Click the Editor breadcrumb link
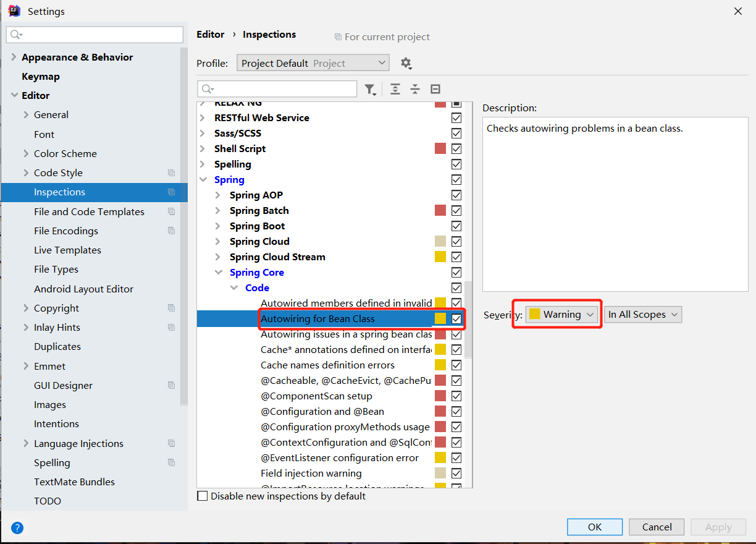Screen dimensions: 756x544 pyautogui.click(x=211, y=34)
